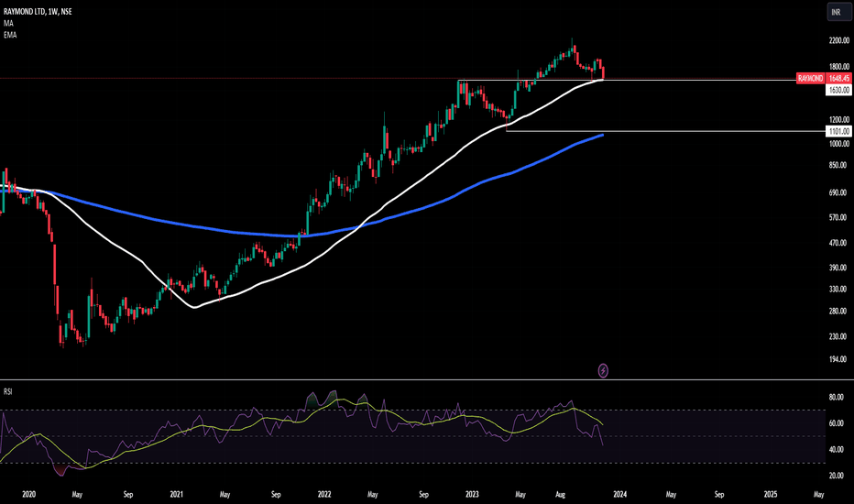Image resolution: width=854 pixels, height=504 pixels.
Task: Click the RAYMOND 1648.45 price label
Action: (824, 79)
